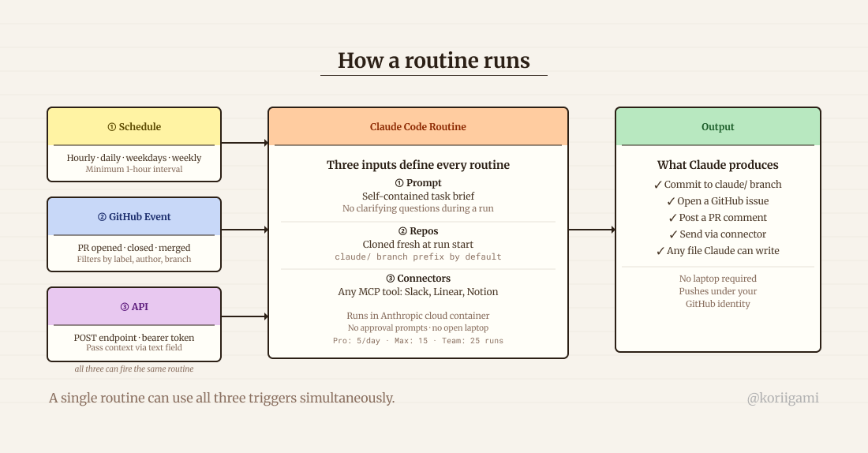This screenshot has height=453, width=868.
Task: Click 'Self-contained task brief' text
Action: coord(418,196)
